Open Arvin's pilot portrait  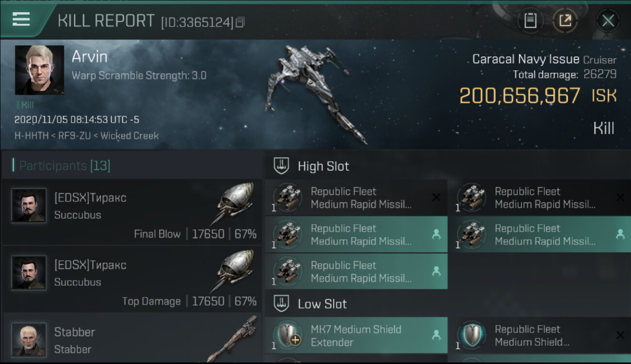(x=39, y=70)
